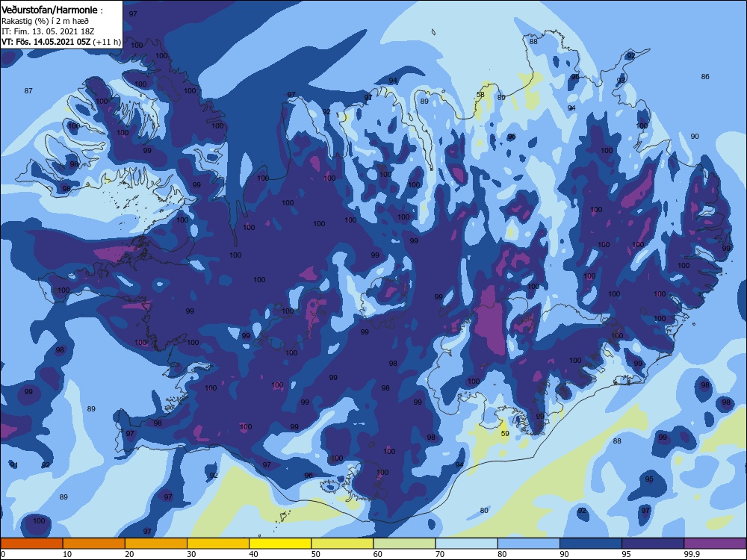Click the orange 10–20 legend swatch
This screenshot has width=747, height=560.
94,544
